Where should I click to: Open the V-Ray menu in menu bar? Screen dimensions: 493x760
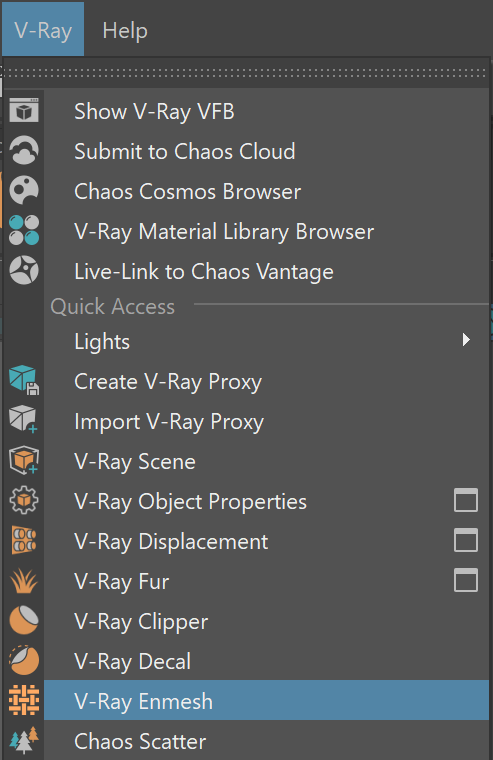(43, 30)
